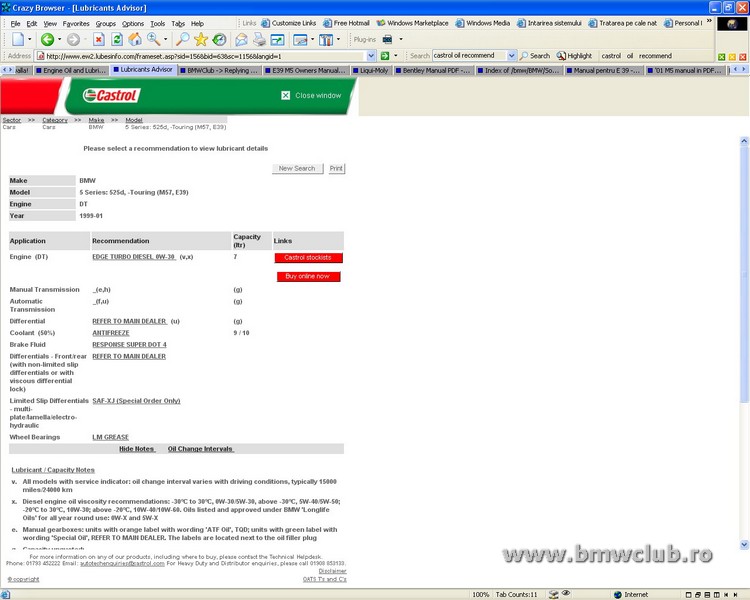Open the search box history dropdown
The image size is (750, 600).
click(511, 56)
